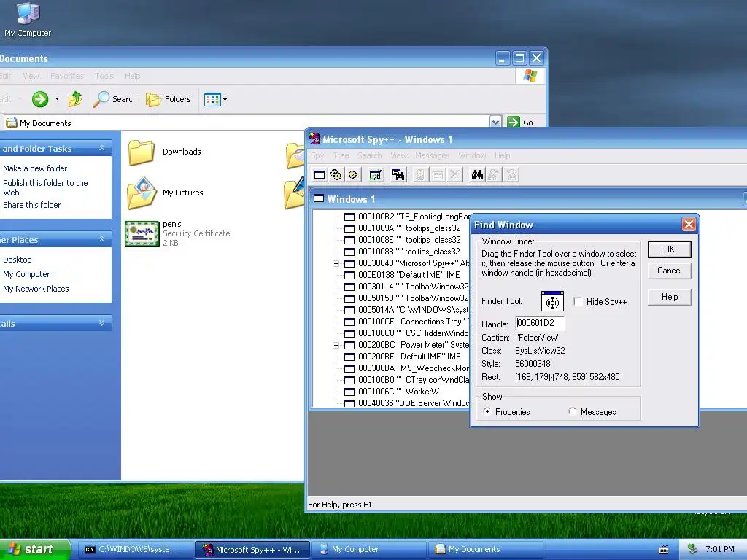Click the keyboard icon in the taskbar
The image size is (747, 560).
click(x=664, y=550)
